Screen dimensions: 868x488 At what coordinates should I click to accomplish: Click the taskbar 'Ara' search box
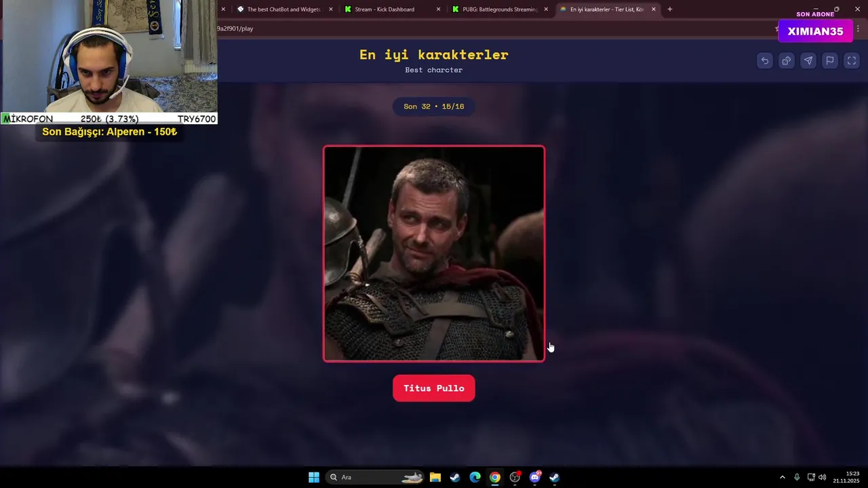pos(376,477)
